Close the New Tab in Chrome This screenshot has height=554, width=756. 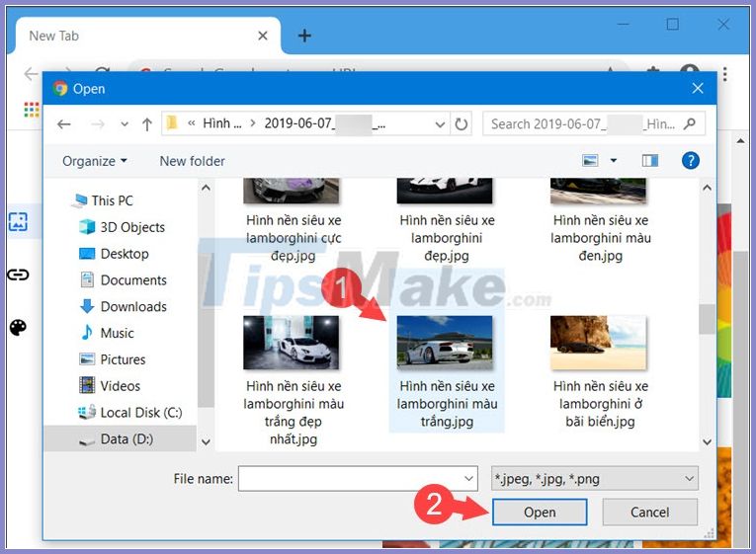pos(263,36)
